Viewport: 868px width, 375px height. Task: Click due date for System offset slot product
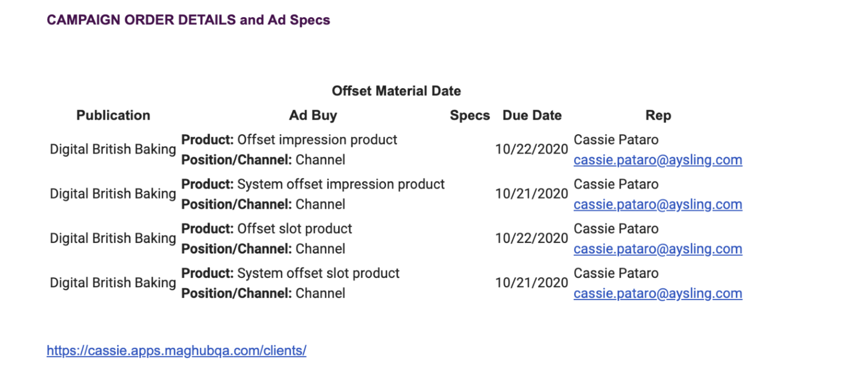pos(531,283)
